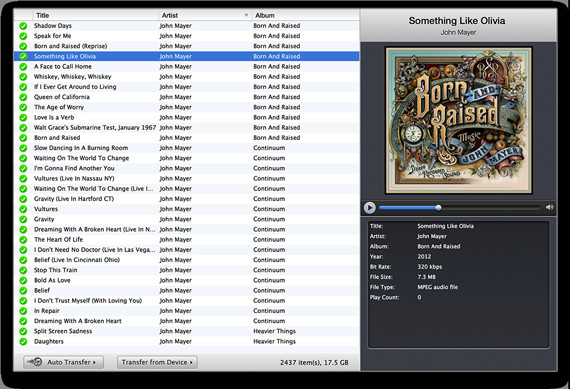Select the song Love Is a Verb
The width and height of the screenshot is (570, 389).
54,117
